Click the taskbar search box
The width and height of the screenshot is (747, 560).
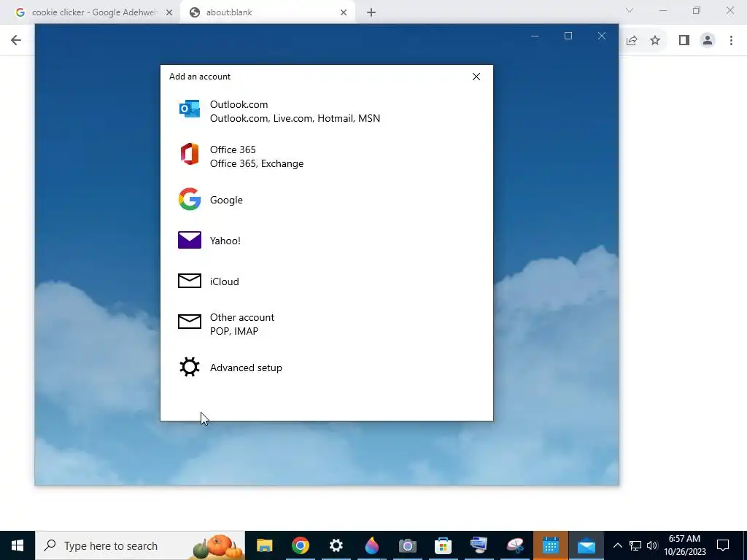[140, 545]
